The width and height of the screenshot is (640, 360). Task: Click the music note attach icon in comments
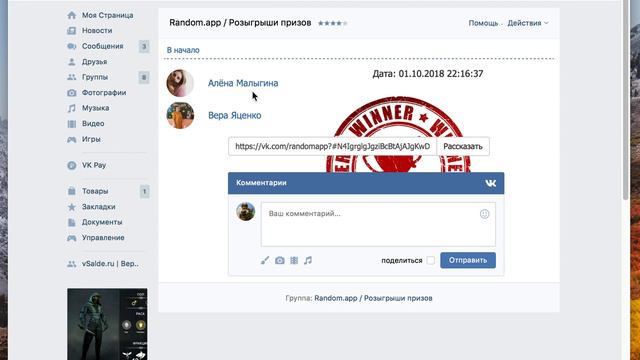pos(308,260)
